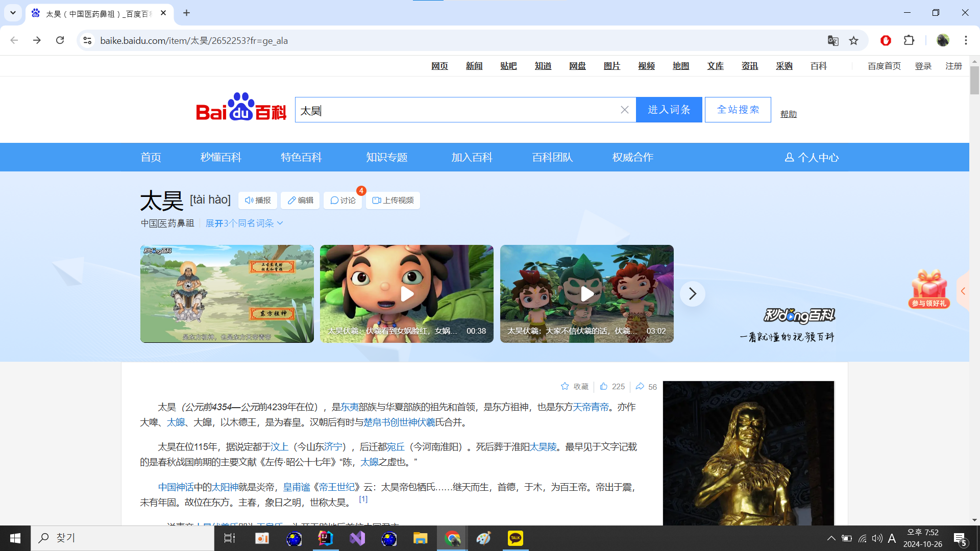Image resolution: width=980 pixels, height=551 pixels.
Task: Open the red ad-blocker extension icon
Action: tap(886, 40)
